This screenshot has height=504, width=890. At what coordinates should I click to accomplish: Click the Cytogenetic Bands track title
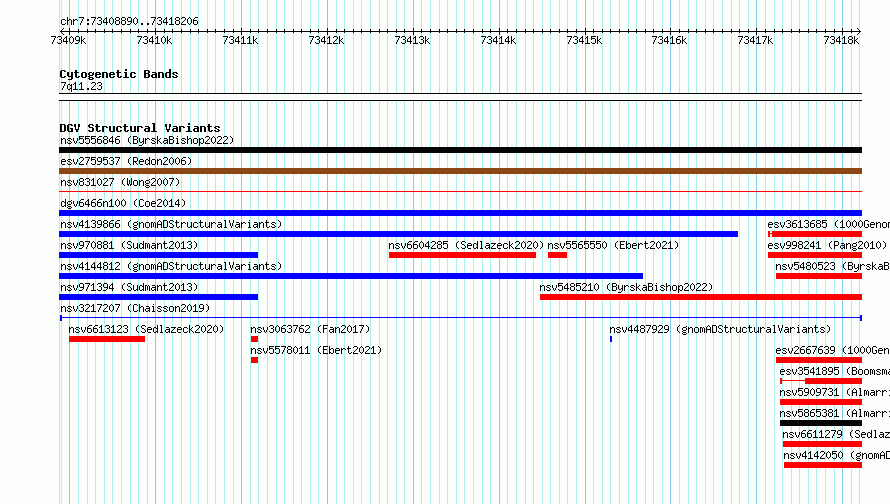click(119, 74)
